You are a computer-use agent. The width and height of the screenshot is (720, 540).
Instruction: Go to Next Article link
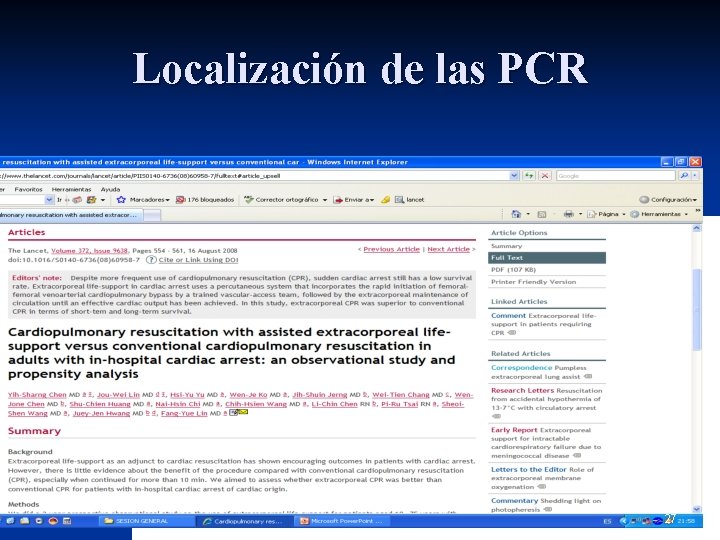click(x=448, y=249)
